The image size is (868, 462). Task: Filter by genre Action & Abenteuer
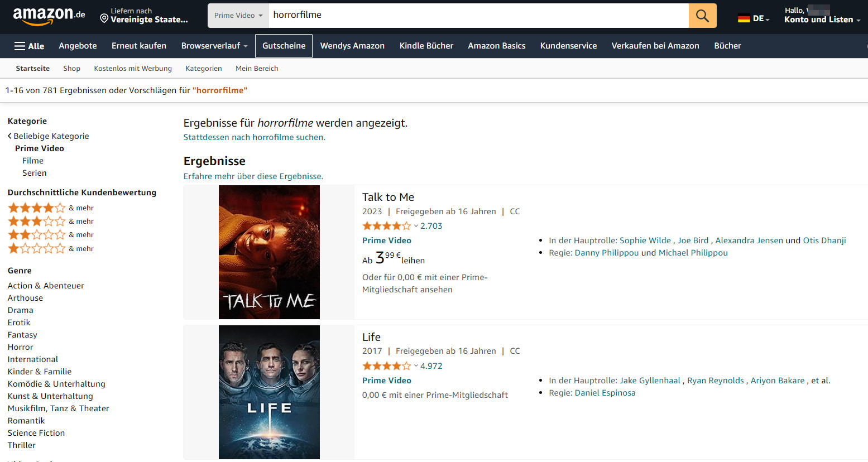46,286
